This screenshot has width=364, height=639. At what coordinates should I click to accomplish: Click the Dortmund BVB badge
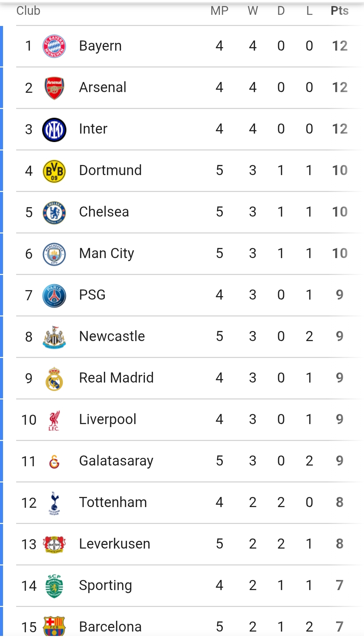pyautogui.click(x=54, y=171)
